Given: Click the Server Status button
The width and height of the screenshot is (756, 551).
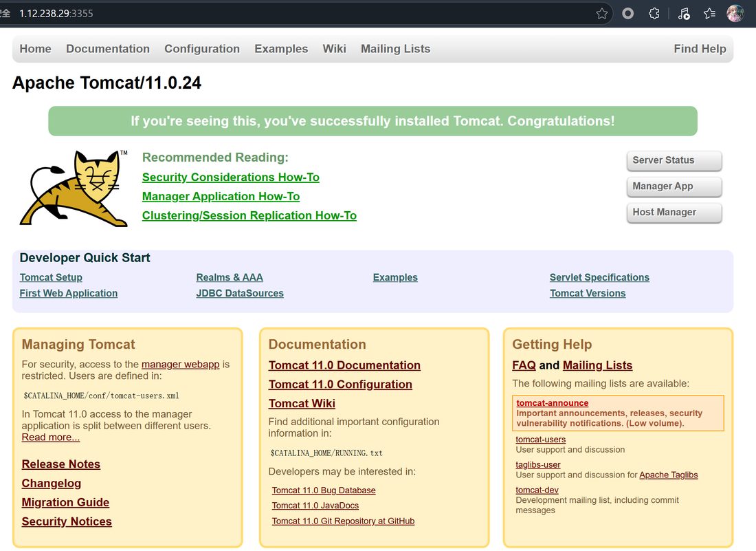Looking at the screenshot, I should pos(674,161).
